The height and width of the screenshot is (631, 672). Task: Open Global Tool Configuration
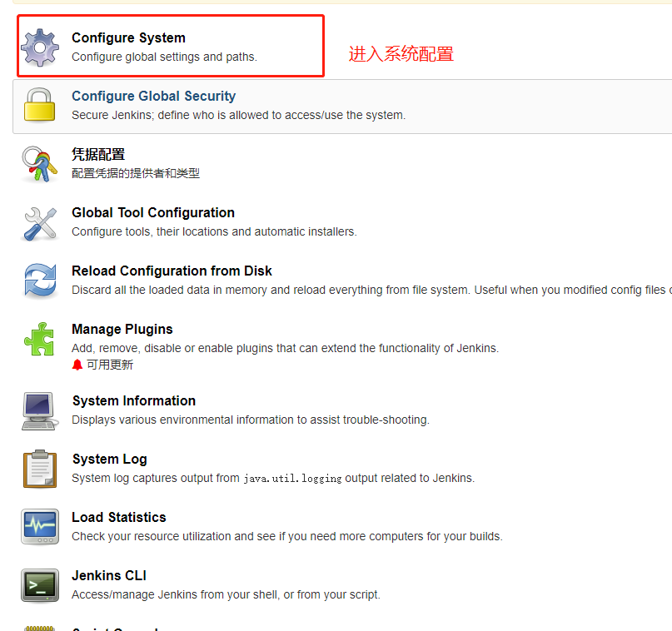[153, 212]
